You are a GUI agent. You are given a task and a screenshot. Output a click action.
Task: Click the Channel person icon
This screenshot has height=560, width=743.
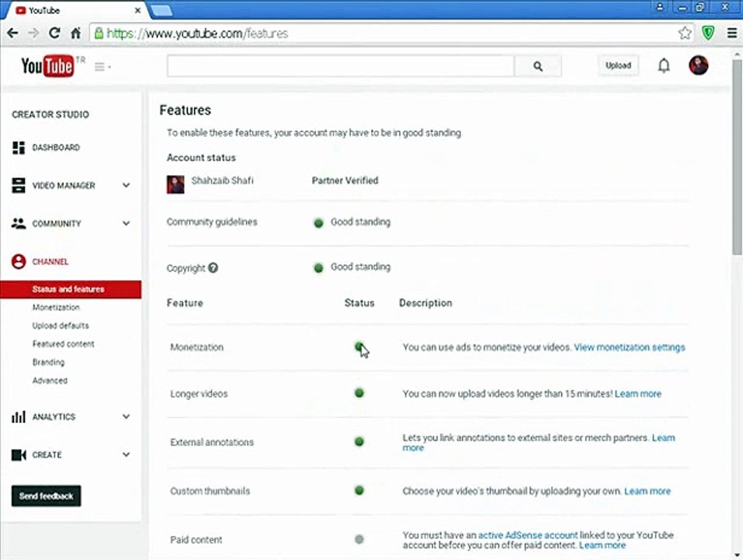pos(19,261)
